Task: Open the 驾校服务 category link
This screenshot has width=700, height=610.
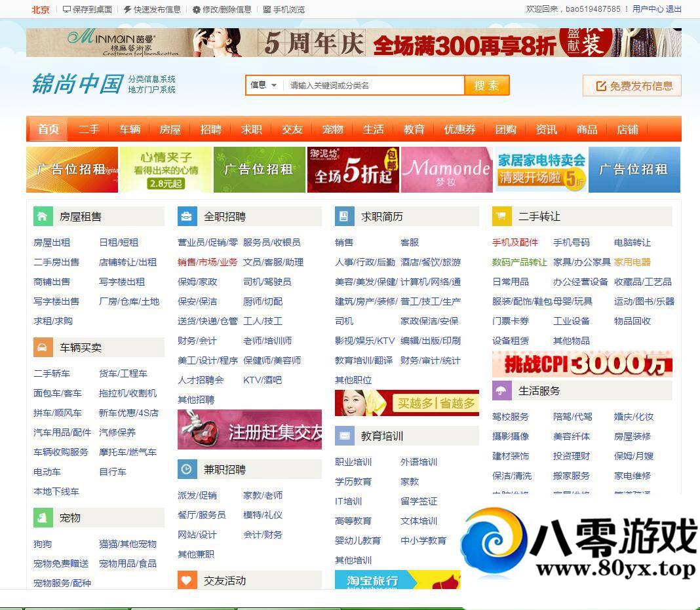Action: coord(511,417)
